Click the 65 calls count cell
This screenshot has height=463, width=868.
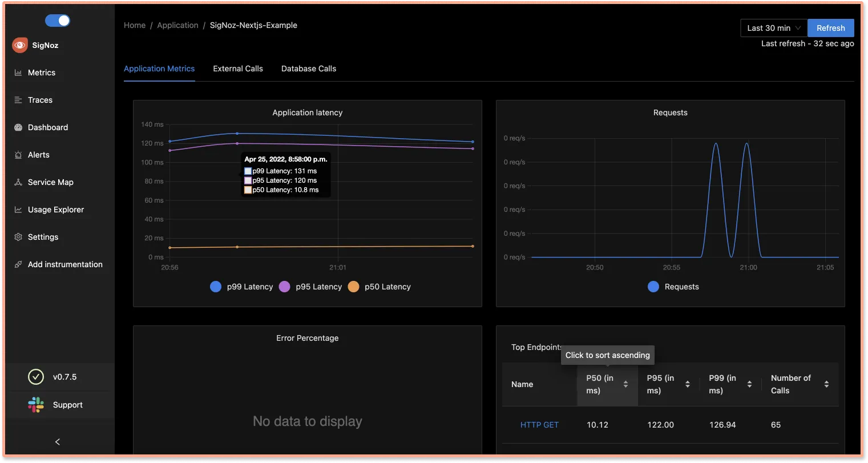[776, 425]
